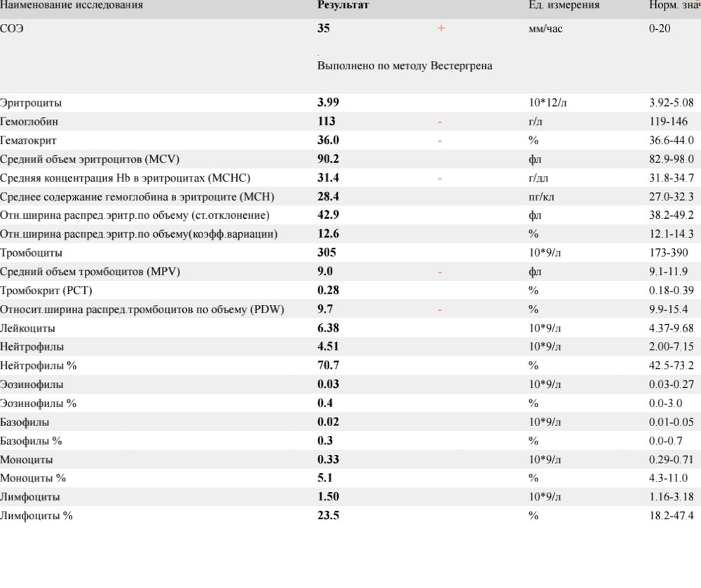This screenshot has width=701, height=588.
Task: Click the СОЭ unit «мм/час»
Action: [545, 29]
